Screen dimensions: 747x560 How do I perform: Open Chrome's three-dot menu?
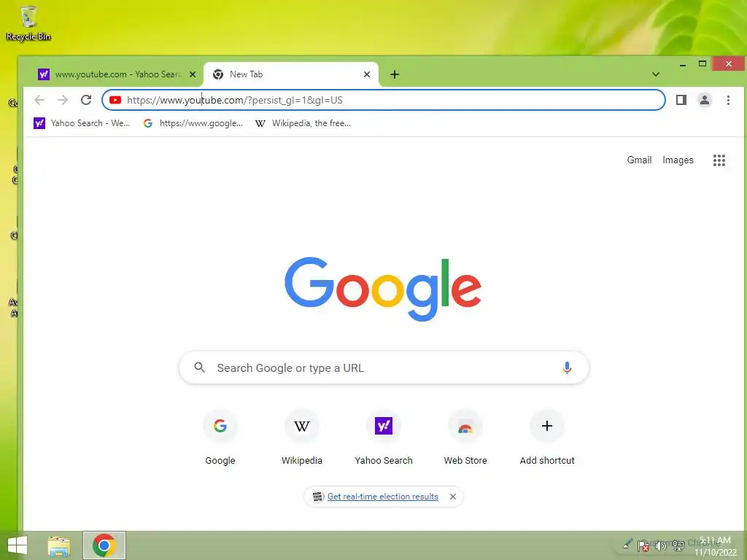coord(728,100)
